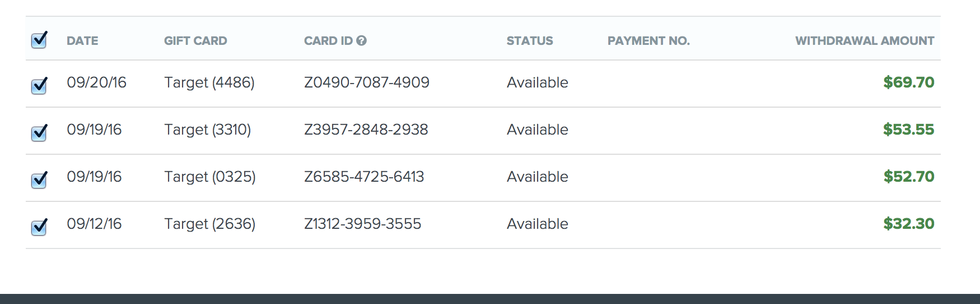Click the help icon beside Card ID

click(x=362, y=40)
